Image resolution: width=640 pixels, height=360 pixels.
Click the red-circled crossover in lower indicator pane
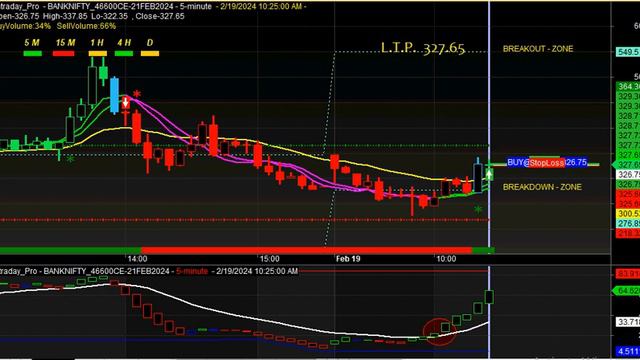439,332
